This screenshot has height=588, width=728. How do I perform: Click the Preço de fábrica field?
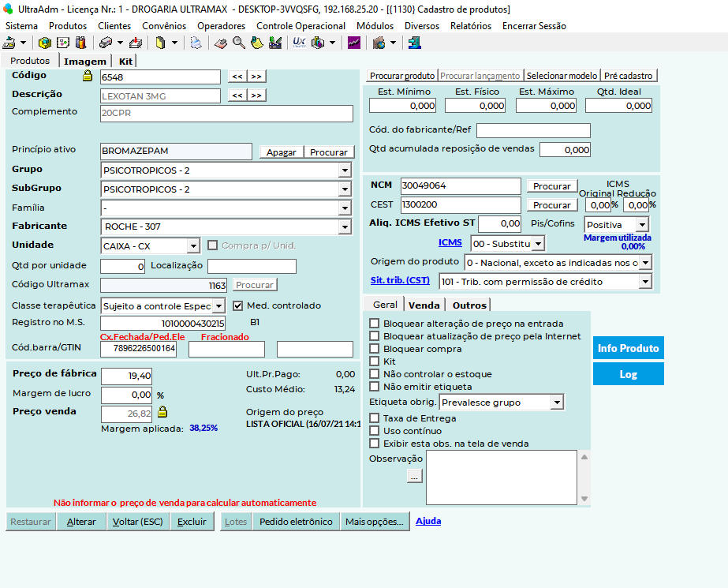click(126, 376)
